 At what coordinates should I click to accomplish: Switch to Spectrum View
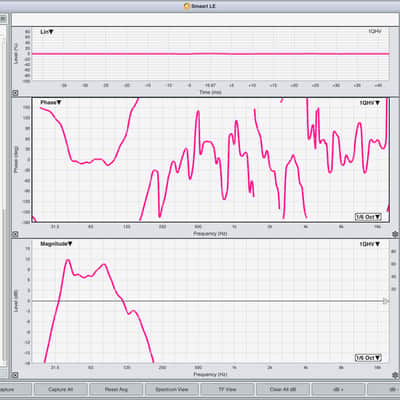(x=172, y=389)
